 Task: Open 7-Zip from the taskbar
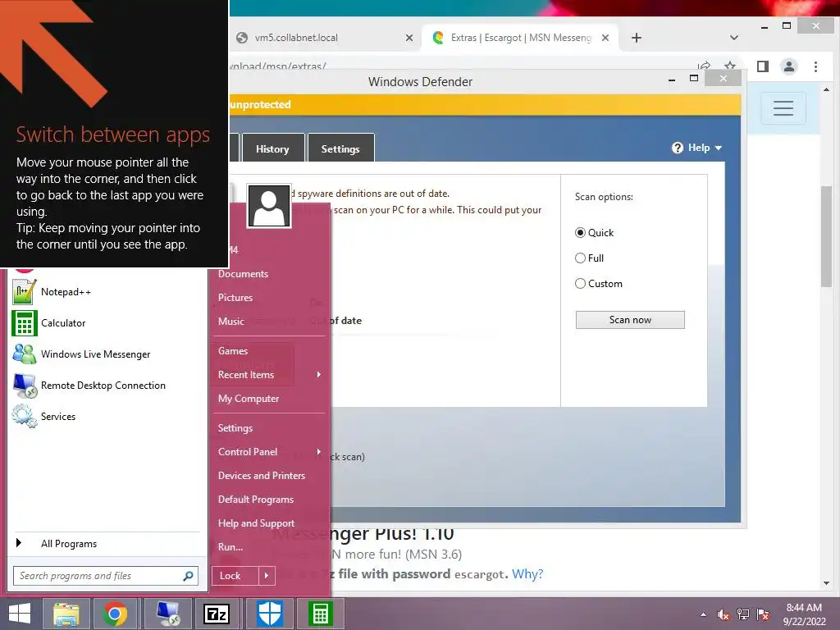click(217, 614)
